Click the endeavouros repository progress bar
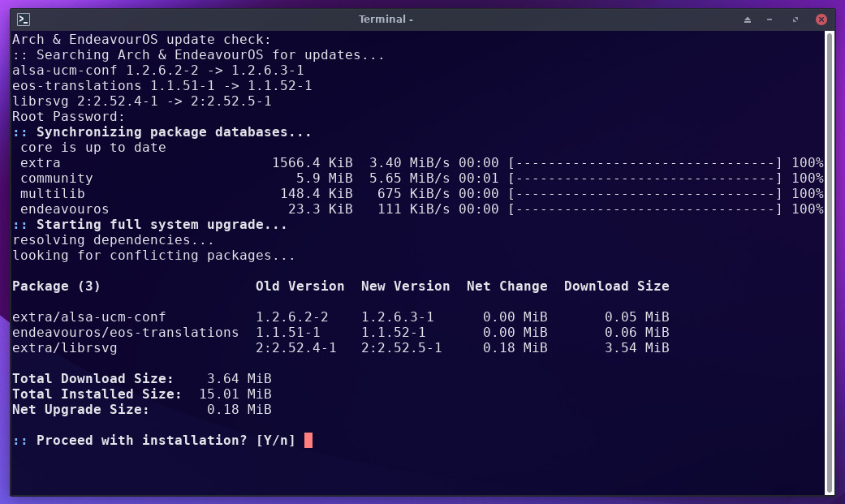Image resolution: width=845 pixels, height=504 pixels. point(645,209)
